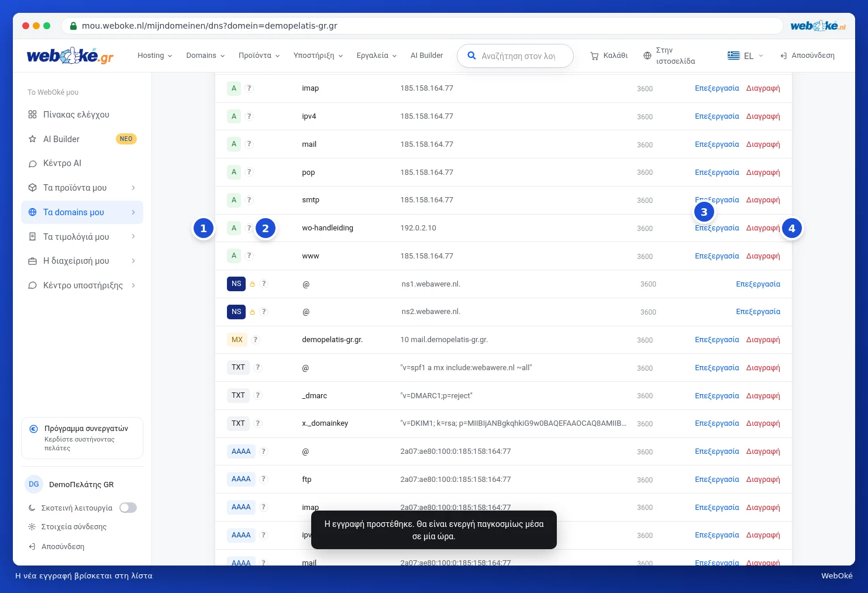Click the help icon next to the MX record
868x593 pixels.
coord(255,340)
